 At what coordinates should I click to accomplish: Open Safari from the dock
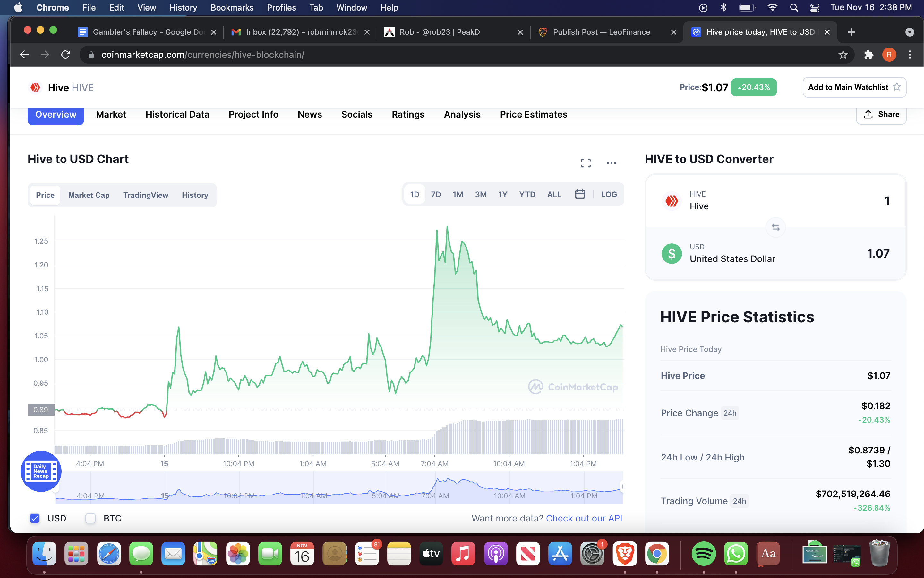click(x=109, y=554)
